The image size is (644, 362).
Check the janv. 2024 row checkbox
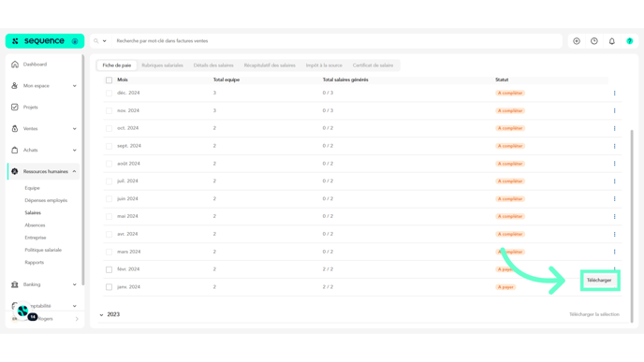109,287
